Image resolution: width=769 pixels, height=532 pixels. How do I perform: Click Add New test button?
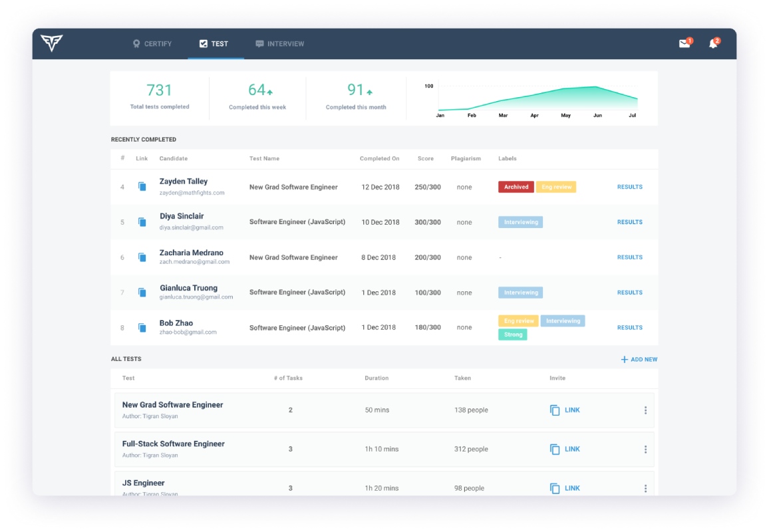coord(639,359)
